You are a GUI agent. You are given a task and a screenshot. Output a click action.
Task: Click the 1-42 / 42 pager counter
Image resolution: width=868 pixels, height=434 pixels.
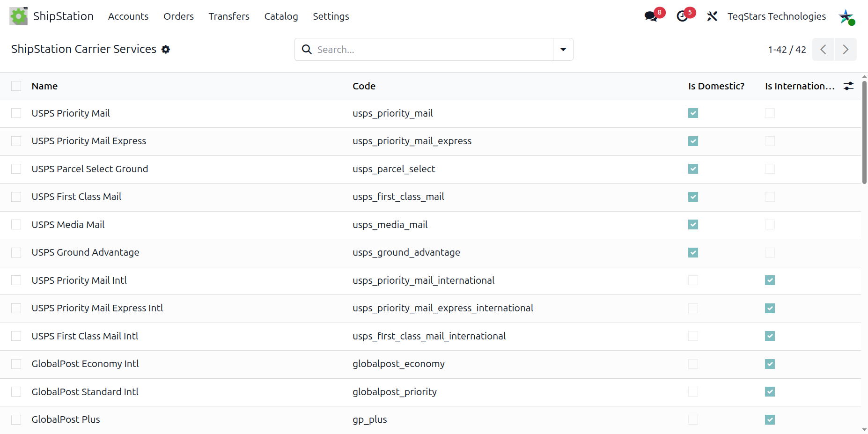click(787, 50)
